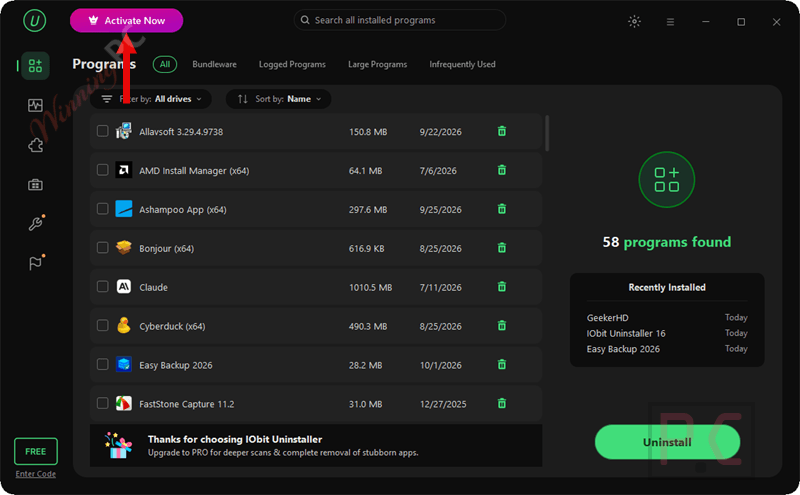Click trash icon for Ashampoo App
The width and height of the screenshot is (800, 495).
[502, 209]
